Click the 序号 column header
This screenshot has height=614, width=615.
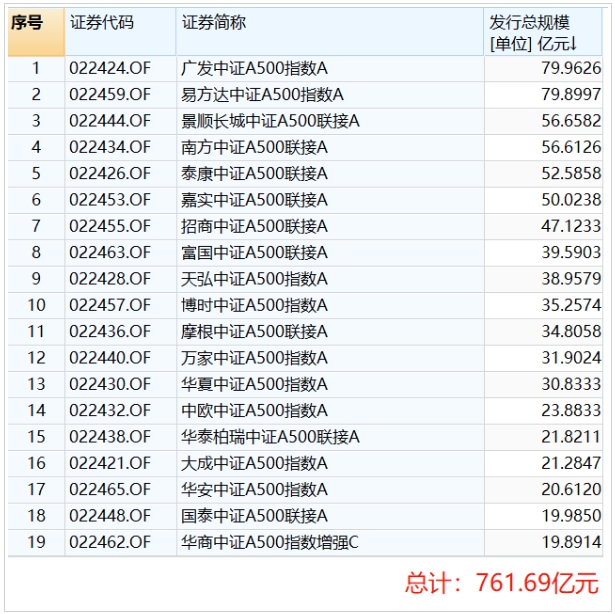(x=36, y=32)
